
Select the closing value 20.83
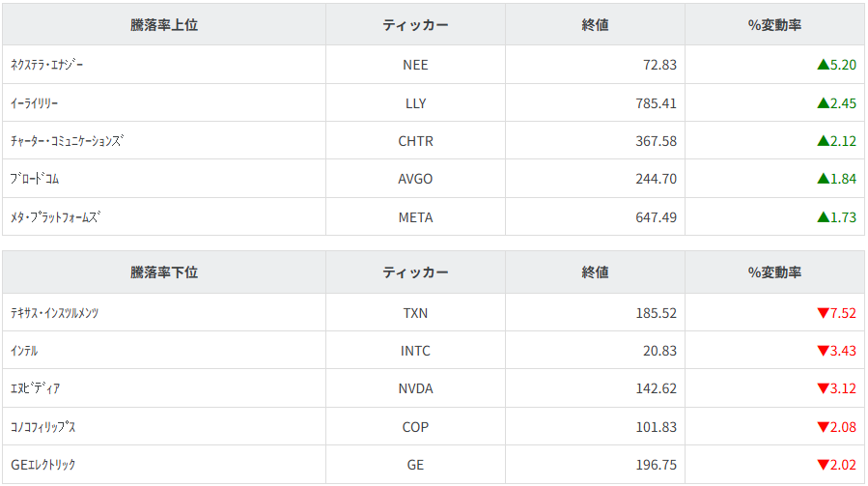660,351
